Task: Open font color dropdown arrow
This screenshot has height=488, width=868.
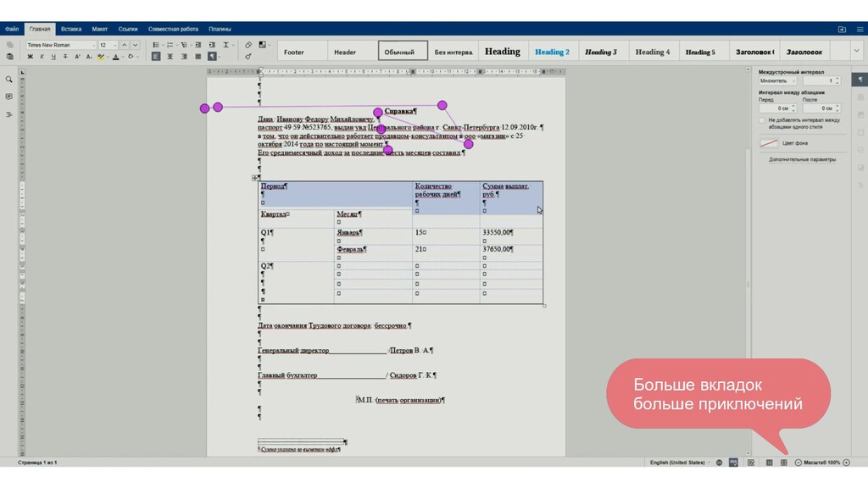Action: pyautogui.click(x=122, y=57)
